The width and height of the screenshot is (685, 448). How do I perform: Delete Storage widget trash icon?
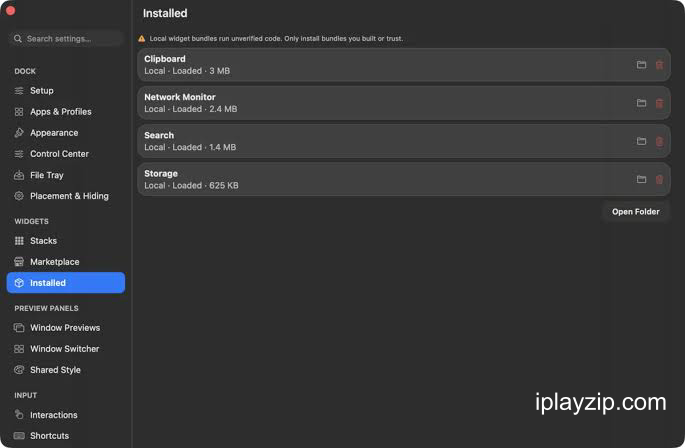659,179
